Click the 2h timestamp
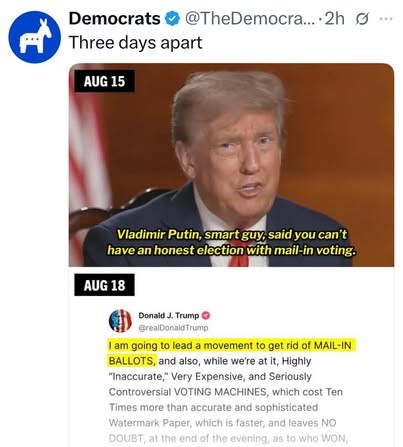 point(334,19)
